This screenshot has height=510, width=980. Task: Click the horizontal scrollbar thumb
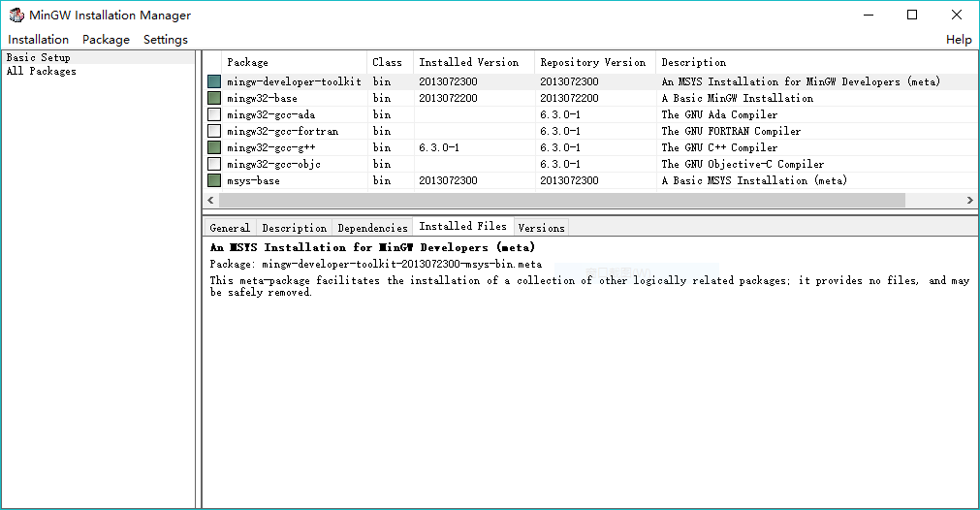pyautogui.click(x=562, y=200)
